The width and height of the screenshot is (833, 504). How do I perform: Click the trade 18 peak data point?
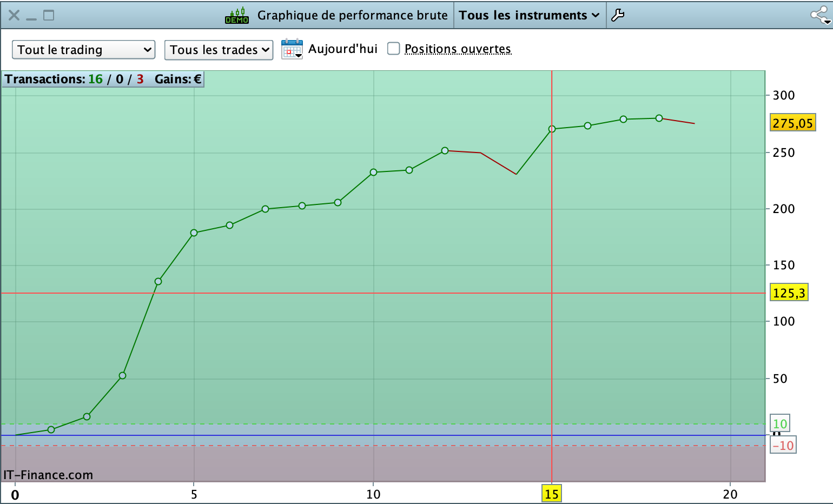(659, 118)
